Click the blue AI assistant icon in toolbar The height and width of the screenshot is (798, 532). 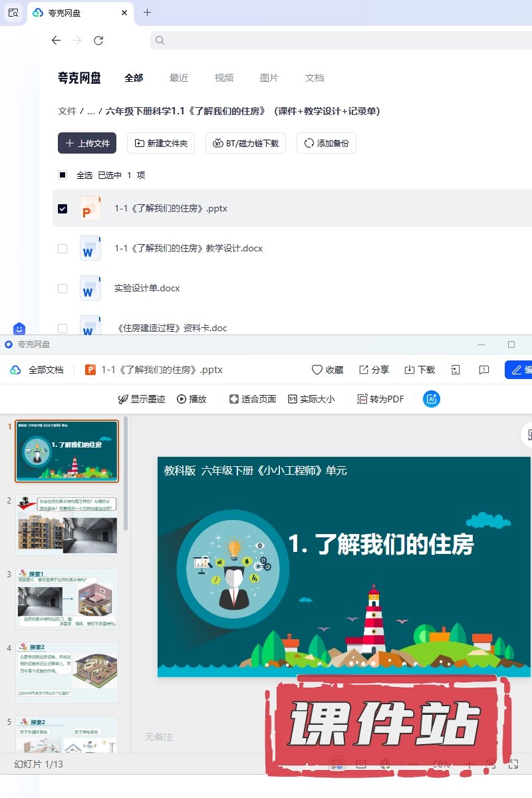coord(432,399)
